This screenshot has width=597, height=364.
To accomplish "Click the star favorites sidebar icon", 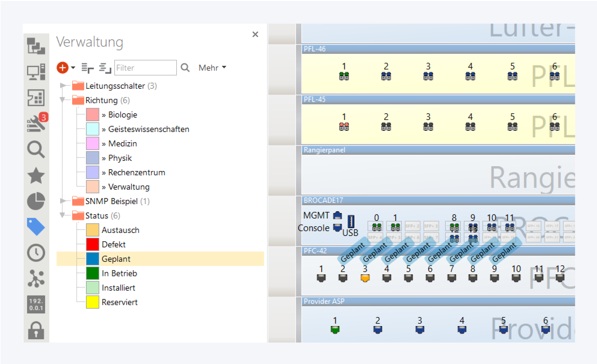I will (36, 175).
